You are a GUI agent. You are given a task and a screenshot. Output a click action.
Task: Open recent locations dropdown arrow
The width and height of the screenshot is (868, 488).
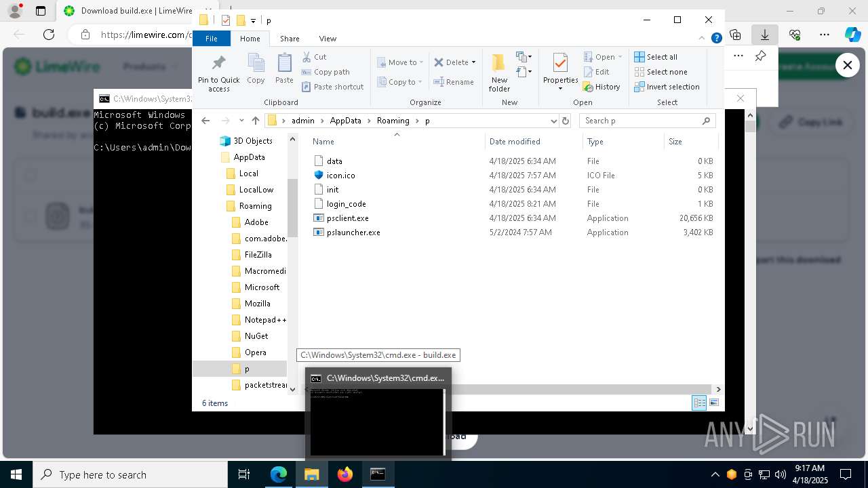(241, 121)
